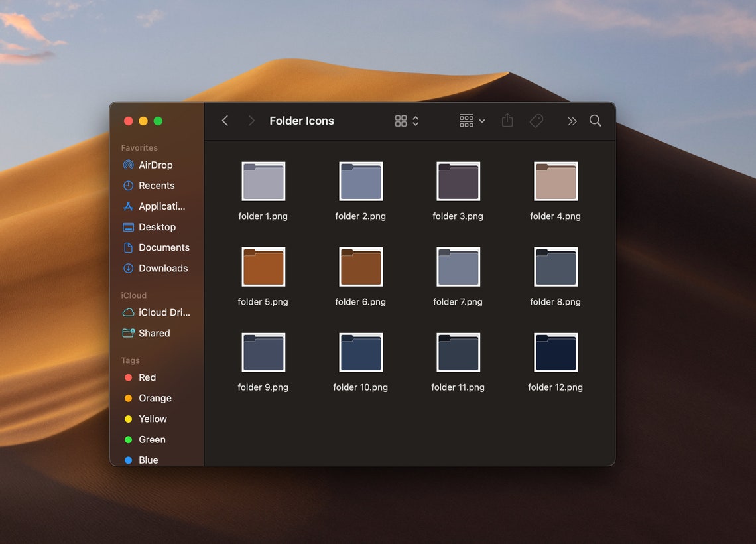
Task: Open the grouping options dropdown
Action: coord(472,121)
